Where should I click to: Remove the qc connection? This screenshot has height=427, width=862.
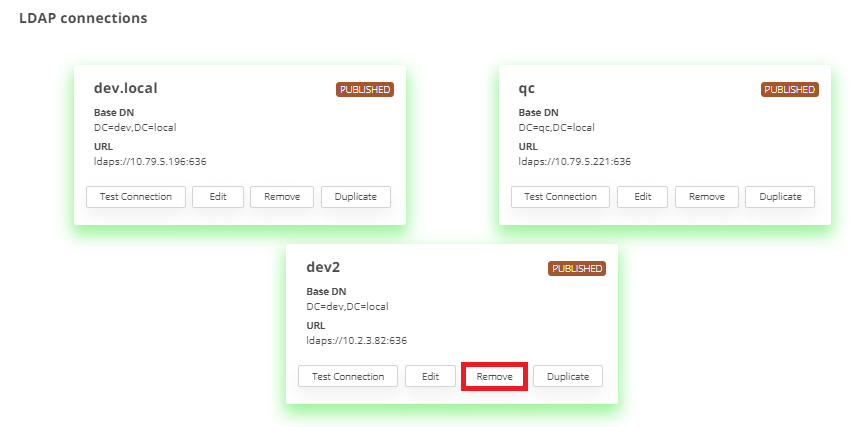click(707, 197)
